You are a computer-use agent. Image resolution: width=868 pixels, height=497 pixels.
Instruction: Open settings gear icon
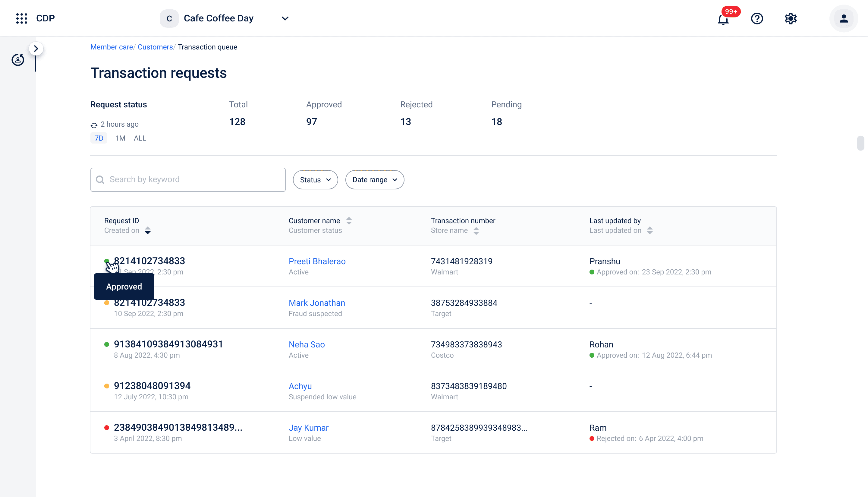[791, 18]
